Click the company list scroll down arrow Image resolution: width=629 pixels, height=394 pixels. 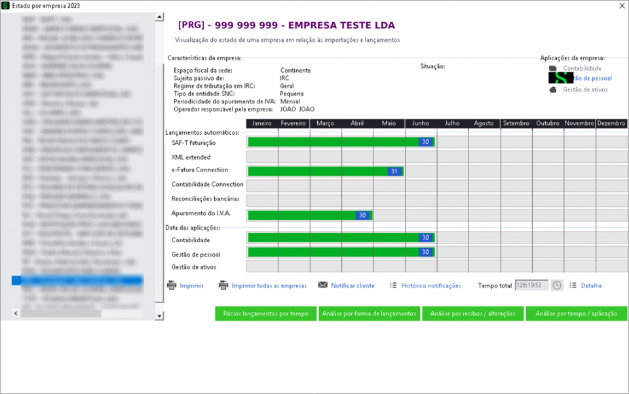[159, 316]
